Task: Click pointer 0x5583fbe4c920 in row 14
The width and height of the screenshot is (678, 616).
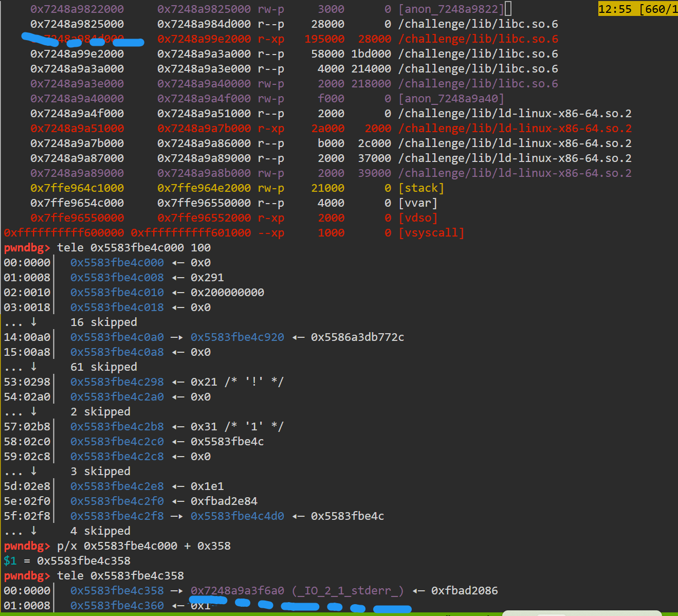Action: (237, 337)
